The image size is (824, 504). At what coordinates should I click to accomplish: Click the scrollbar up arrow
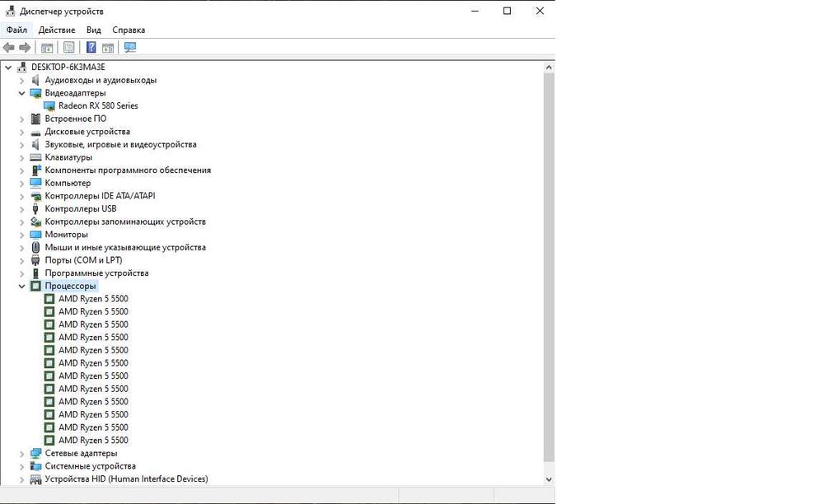pos(549,68)
